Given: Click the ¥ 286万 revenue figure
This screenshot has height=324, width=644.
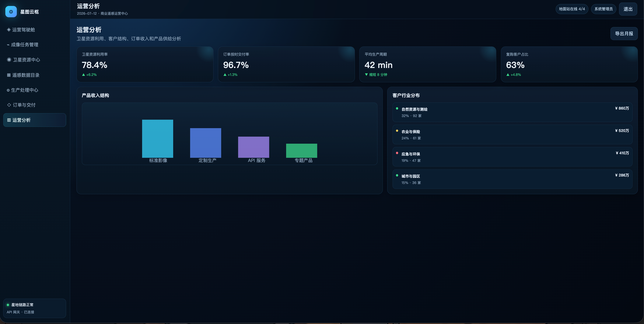Looking at the screenshot, I should pos(622,175).
